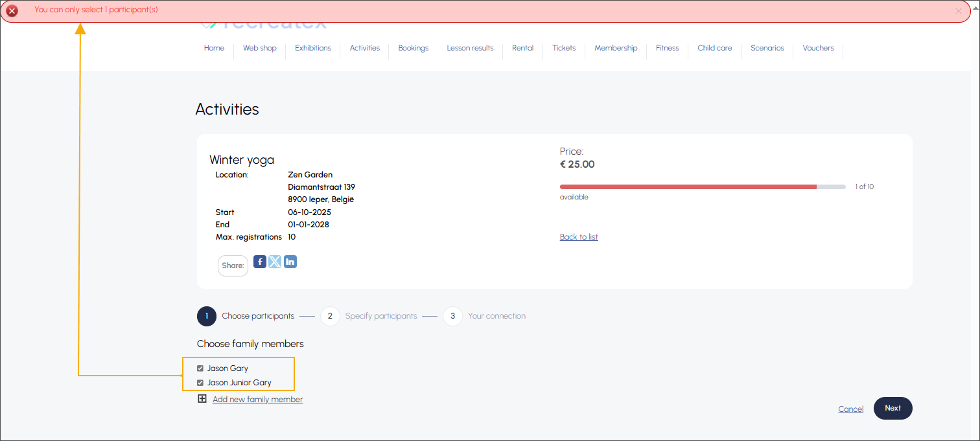The image size is (980, 441).
Task: Open the Activities menu item
Action: [x=364, y=48]
